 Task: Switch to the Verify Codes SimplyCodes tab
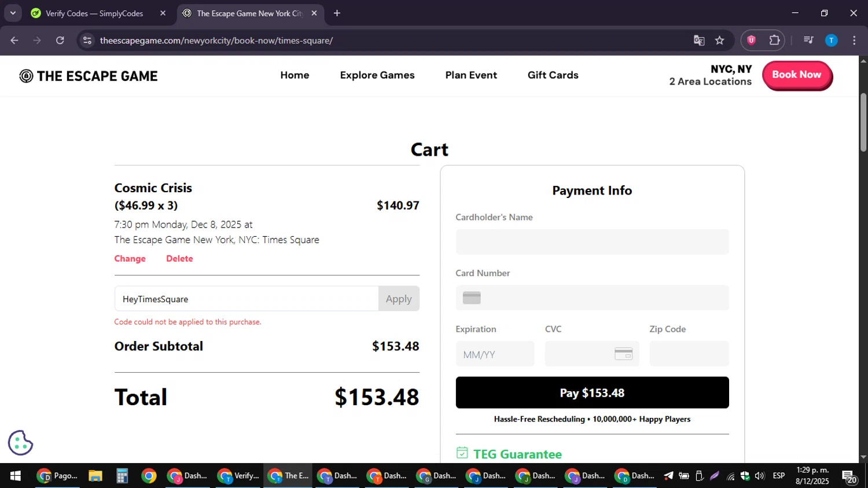click(94, 13)
